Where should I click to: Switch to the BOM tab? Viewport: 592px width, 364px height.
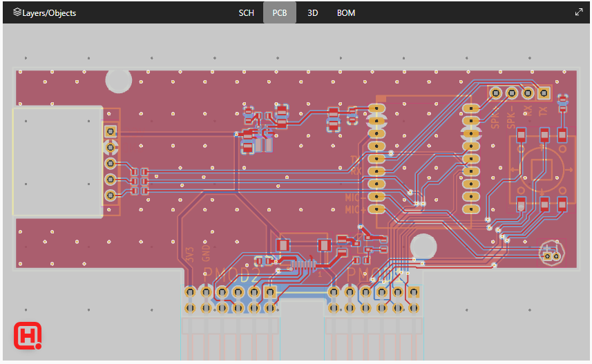click(346, 13)
